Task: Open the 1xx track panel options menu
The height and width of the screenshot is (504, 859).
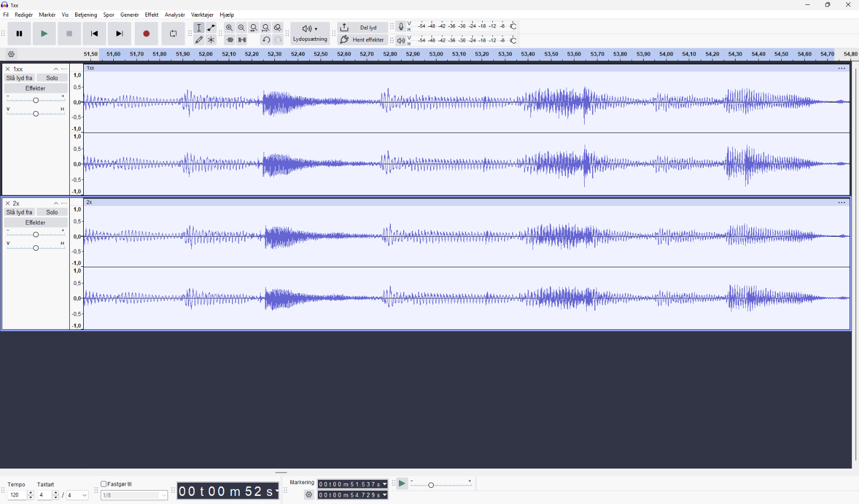Action: tap(64, 69)
